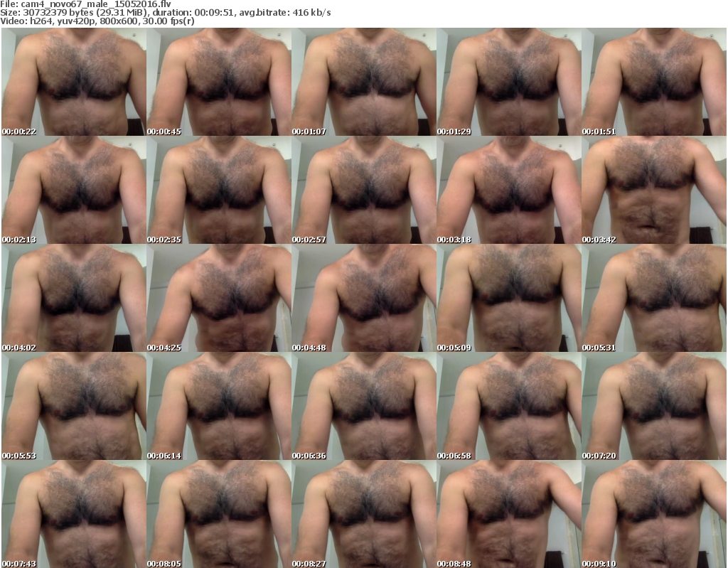Choose the frame stamped 00:05:53
Image resolution: width=728 pixels, height=568 pixels.
pos(74,406)
